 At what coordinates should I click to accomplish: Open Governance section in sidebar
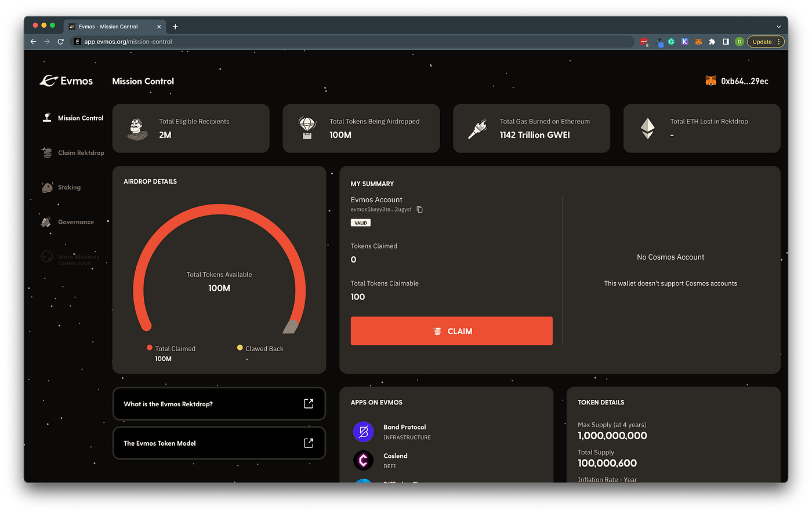click(67, 222)
